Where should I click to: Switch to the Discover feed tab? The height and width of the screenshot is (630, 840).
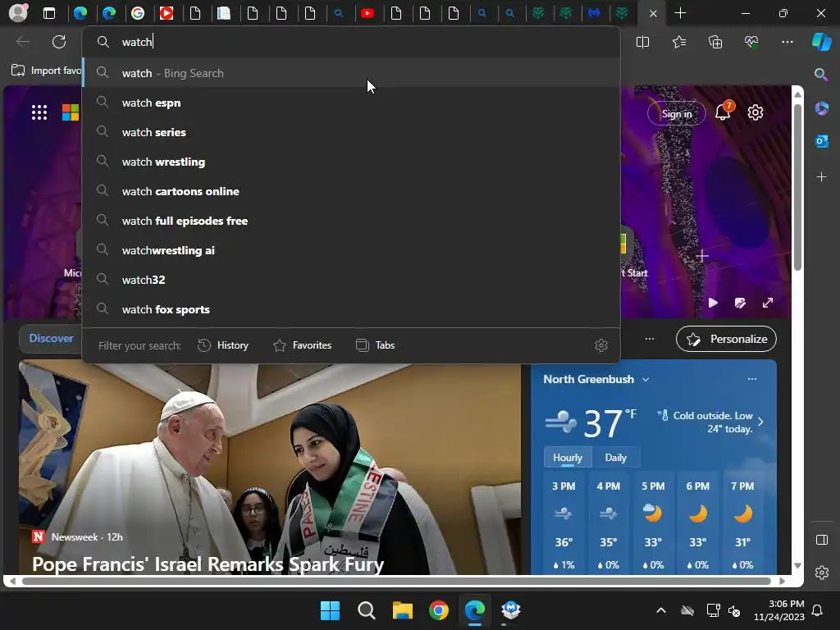(51, 338)
